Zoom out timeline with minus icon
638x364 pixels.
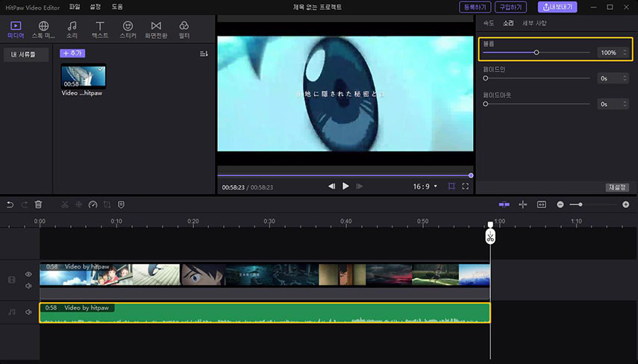tap(560, 204)
